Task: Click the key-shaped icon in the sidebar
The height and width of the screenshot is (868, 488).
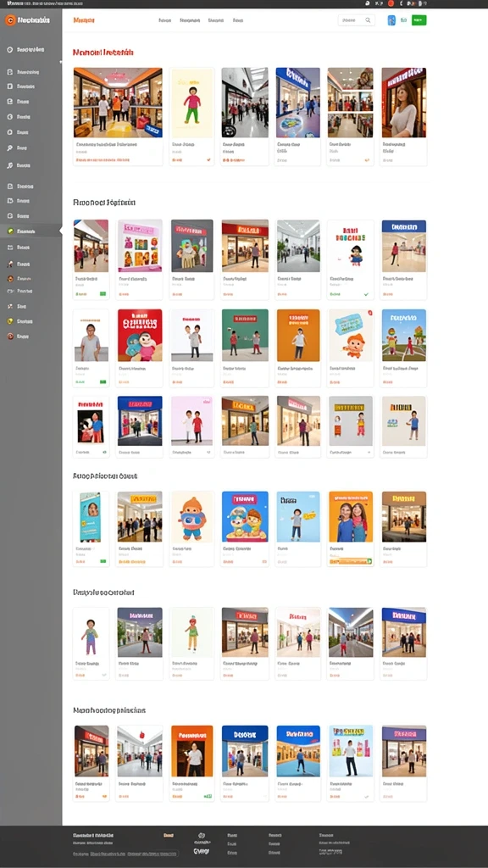Action: click(10, 148)
